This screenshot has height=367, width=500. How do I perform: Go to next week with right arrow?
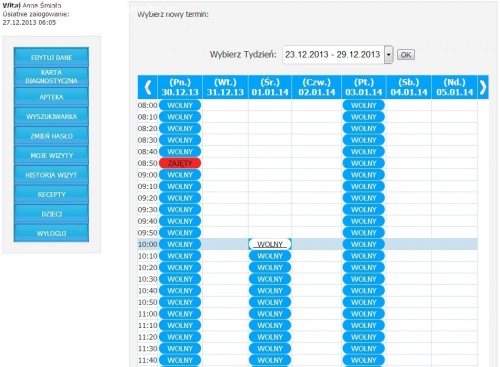[x=483, y=87]
